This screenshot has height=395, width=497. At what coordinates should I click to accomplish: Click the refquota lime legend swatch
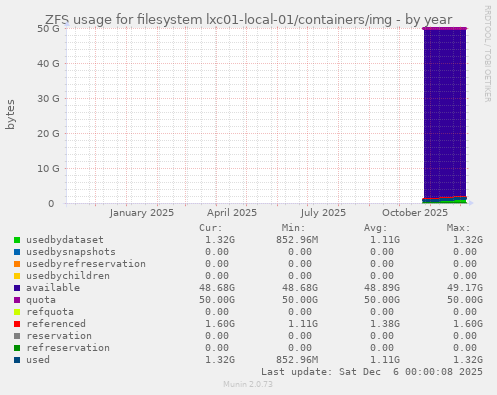(x=17, y=312)
